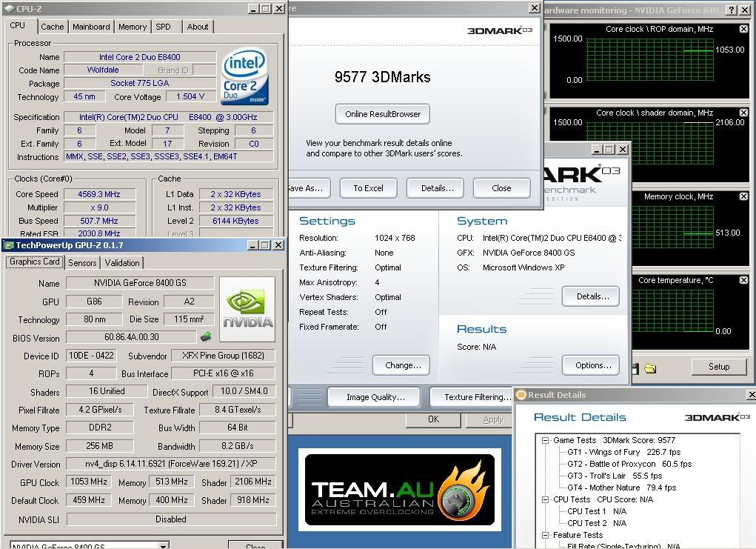Click the NVIDIA SLI Disabled field
Image resolution: width=756 pixels, height=549 pixels.
click(171, 519)
